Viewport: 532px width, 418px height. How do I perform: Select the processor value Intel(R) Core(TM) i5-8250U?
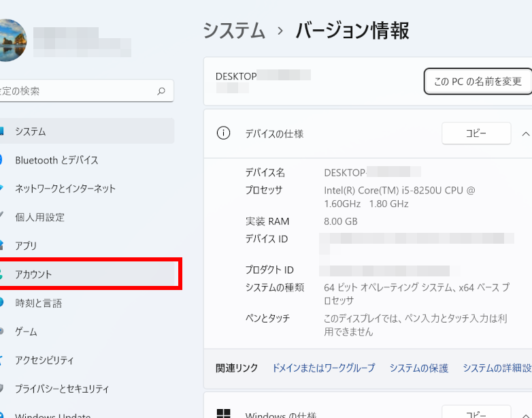pos(399,197)
